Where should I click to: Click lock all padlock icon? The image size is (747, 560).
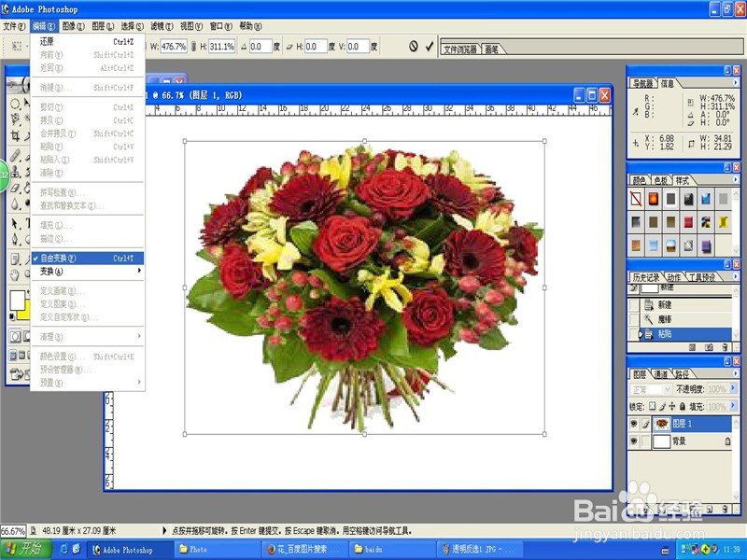pyautogui.click(x=683, y=406)
